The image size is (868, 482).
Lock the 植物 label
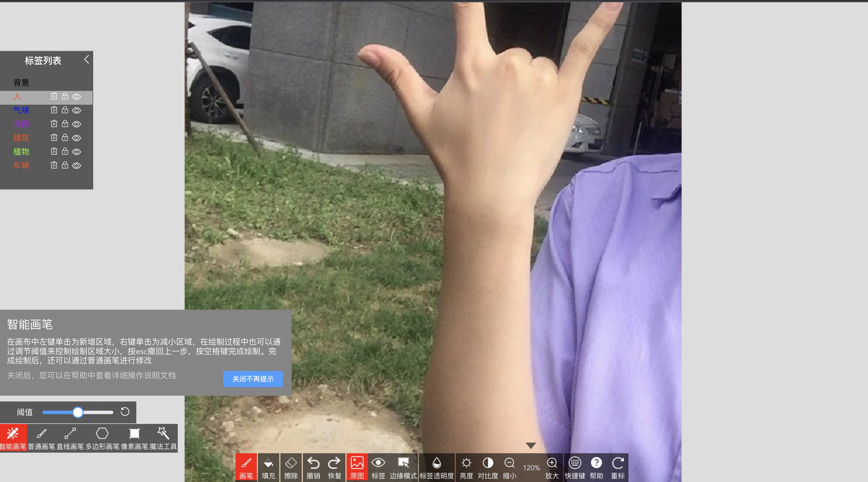pos(65,151)
